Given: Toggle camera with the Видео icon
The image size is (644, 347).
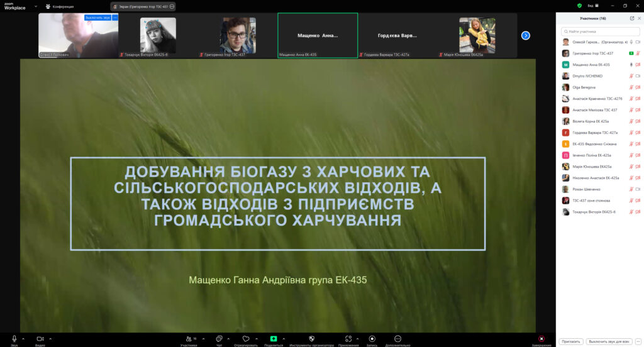Looking at the screenshot, I should pyautogui.click(x=40, y=339).
